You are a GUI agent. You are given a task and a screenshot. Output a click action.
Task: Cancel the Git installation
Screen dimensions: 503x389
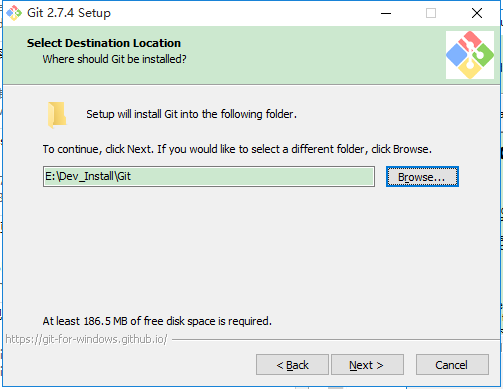pyautogui.click(x=452, y=365)
